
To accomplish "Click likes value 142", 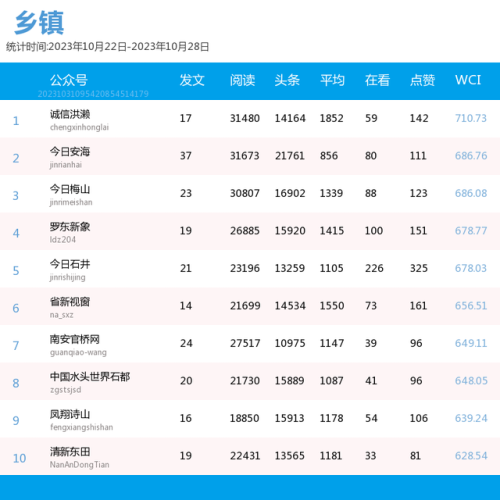I will pos(419,118).
